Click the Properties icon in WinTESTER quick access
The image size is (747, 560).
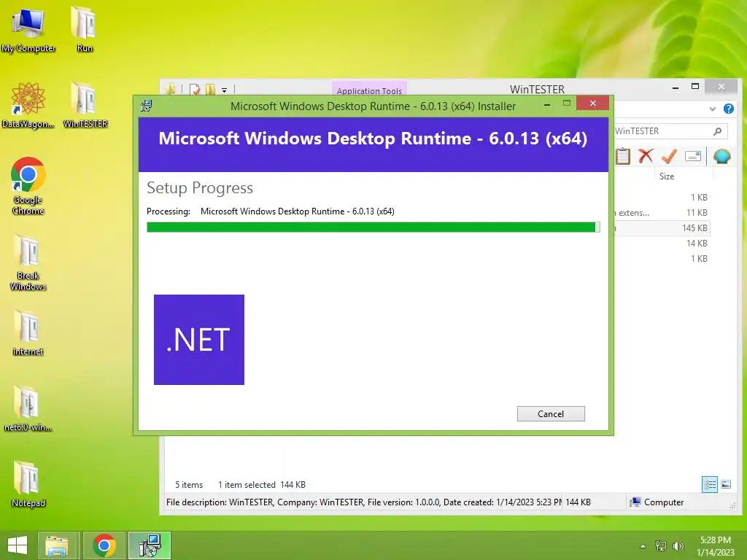tap(194, 89)
